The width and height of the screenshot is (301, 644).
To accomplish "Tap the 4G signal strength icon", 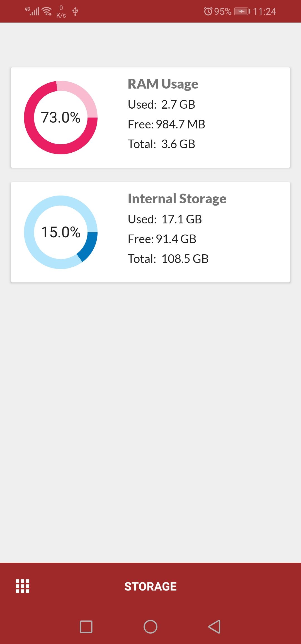I will (x=31, y=11).
